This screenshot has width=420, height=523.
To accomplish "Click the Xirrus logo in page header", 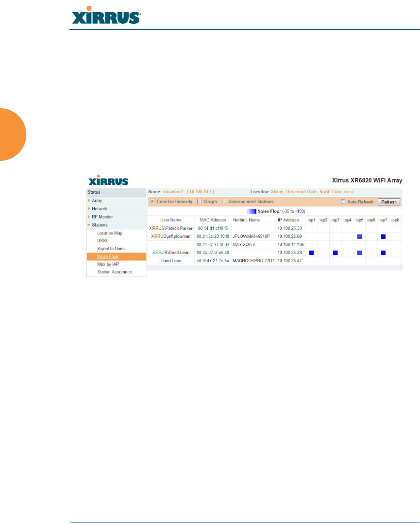I will point(106,15).
